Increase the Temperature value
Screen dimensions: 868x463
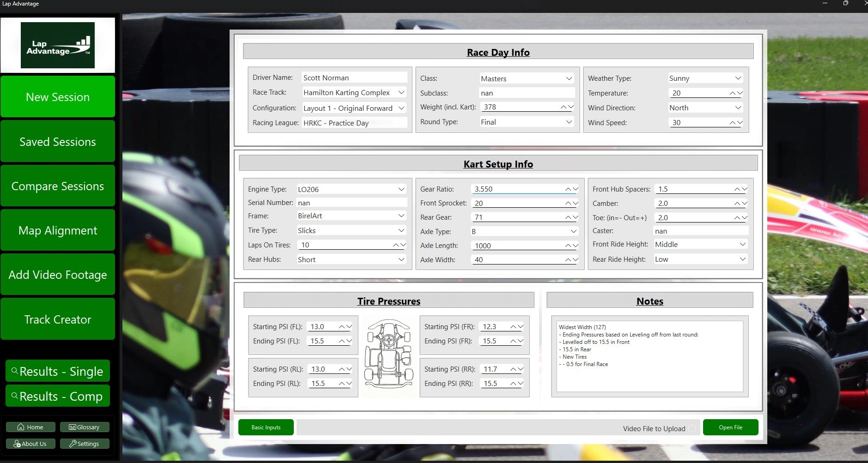point(733,93)
